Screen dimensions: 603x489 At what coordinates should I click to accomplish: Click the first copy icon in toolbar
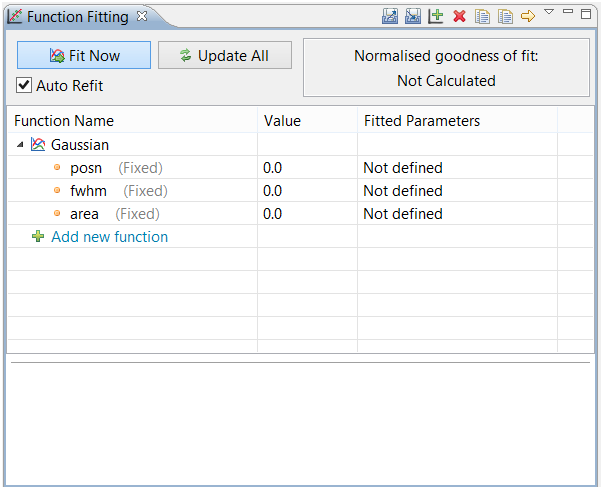pyautogui.click(x=483, y=16)
